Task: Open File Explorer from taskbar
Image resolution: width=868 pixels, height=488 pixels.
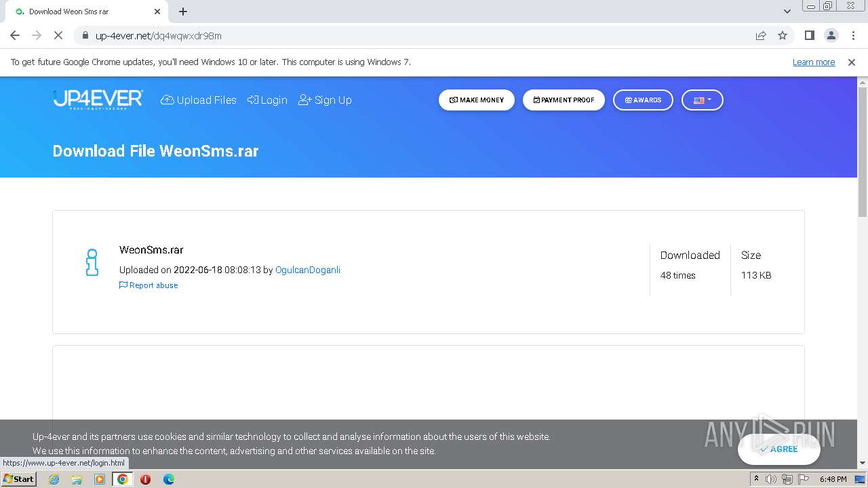Action: click(x=77, y=479)
